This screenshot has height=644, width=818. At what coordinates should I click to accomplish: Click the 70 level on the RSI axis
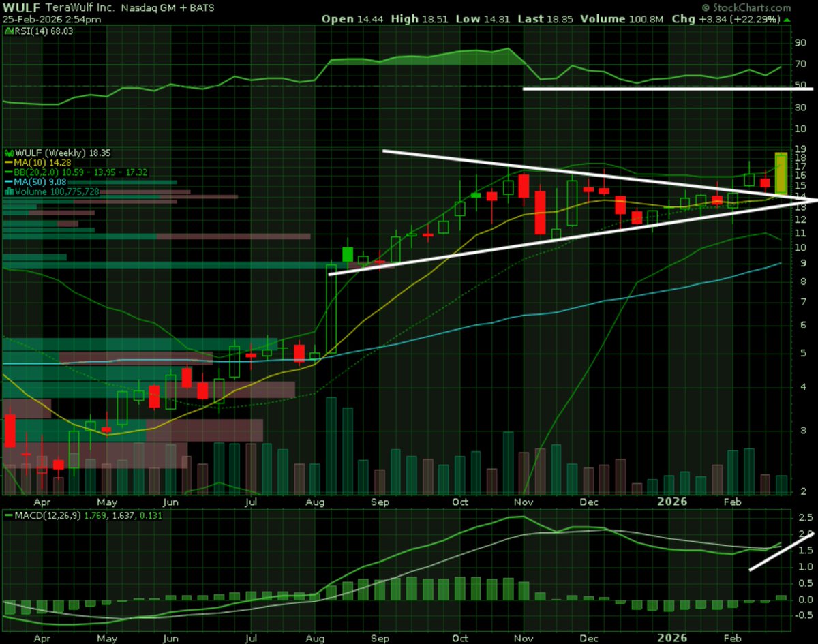(x=800, y=65)
